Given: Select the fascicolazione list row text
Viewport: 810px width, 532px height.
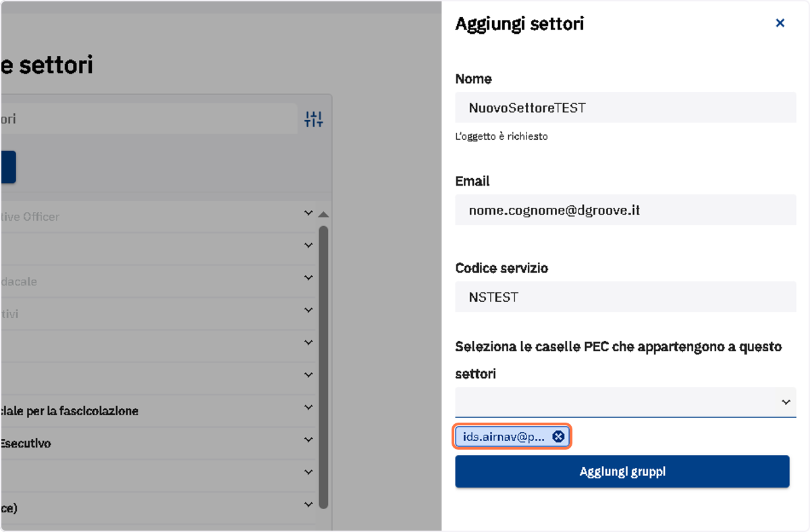Looking at the screenshot, I should 70,410.
